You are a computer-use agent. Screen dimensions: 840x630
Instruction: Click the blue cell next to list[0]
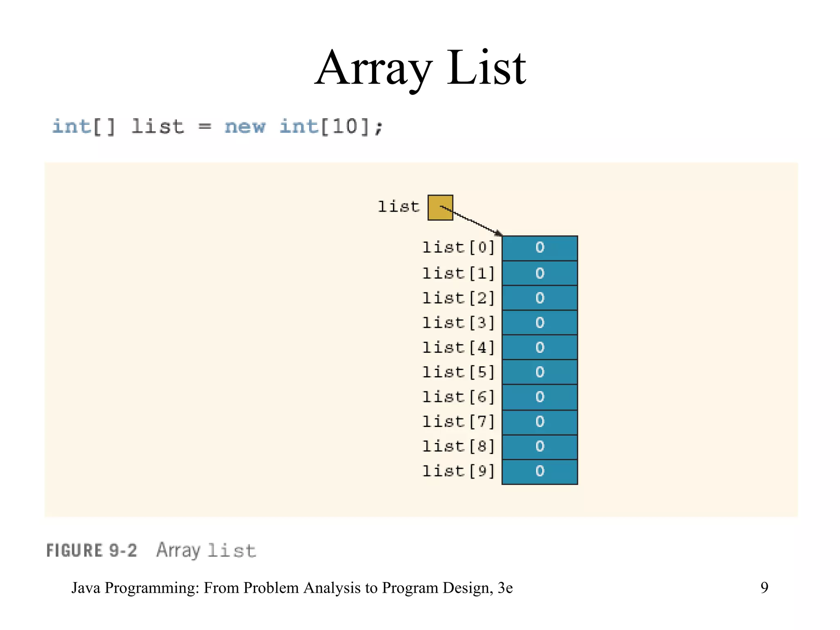540,248
